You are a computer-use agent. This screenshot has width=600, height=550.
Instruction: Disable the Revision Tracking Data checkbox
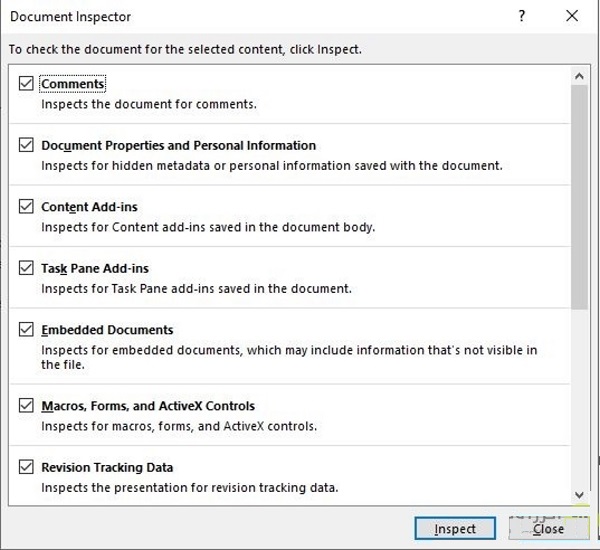(x=26, y=467)
